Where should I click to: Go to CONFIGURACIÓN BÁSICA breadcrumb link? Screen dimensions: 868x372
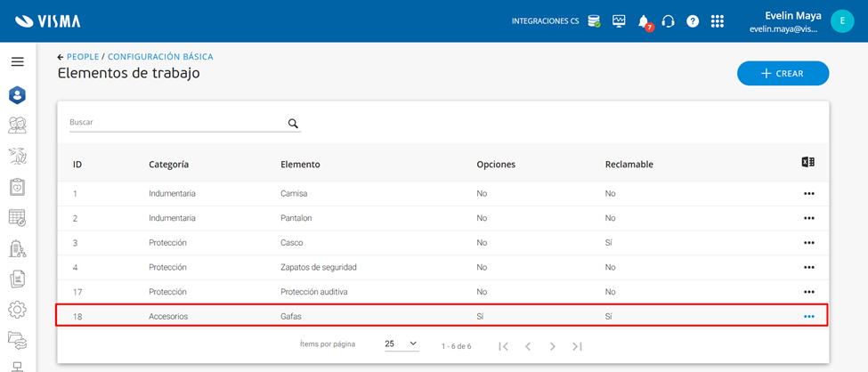coord(160,57)
